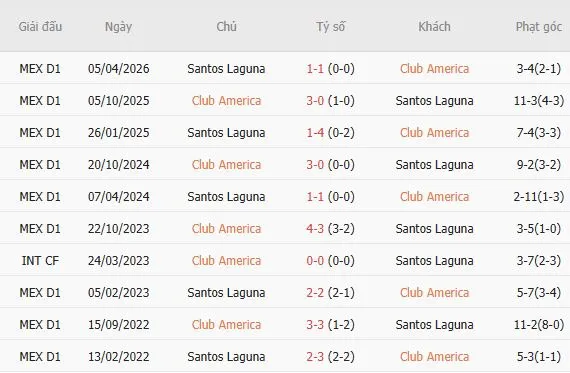Select Santos Laguna home team on 05/02/2023

(226, 293)
